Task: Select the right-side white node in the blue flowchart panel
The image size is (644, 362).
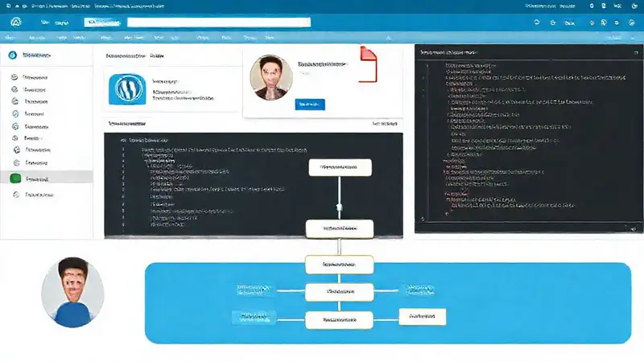Action: point(423,317)
